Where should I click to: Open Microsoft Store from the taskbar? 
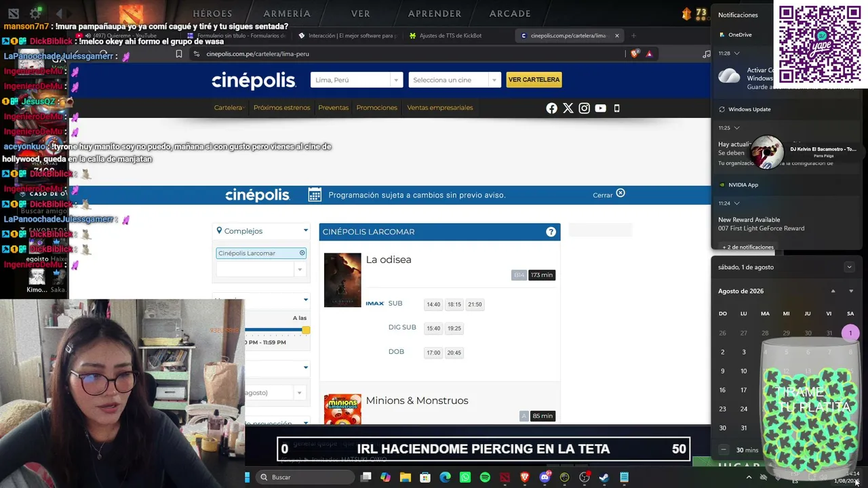tap(425, 477)
